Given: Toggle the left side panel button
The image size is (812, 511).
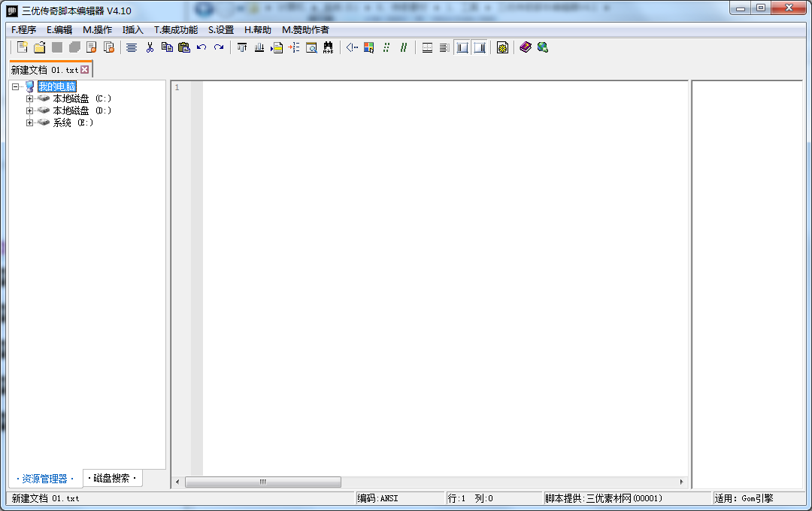Looking at the screenshot, I should click(x=462, y=47).
